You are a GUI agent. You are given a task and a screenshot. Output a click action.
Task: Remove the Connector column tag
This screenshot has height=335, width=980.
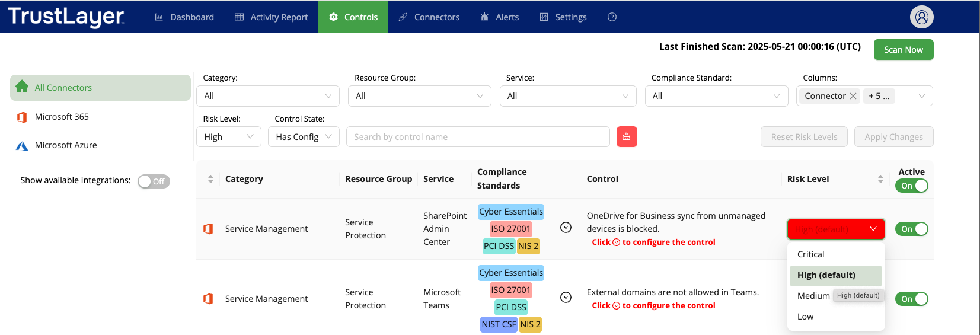(853, 96)
